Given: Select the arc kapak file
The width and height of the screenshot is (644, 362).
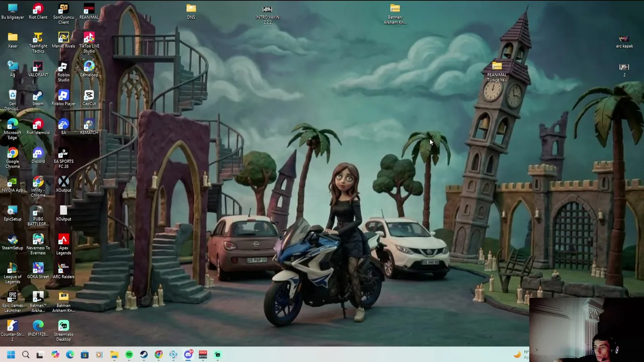Looking at the screenshot, I should click(624, 41).
